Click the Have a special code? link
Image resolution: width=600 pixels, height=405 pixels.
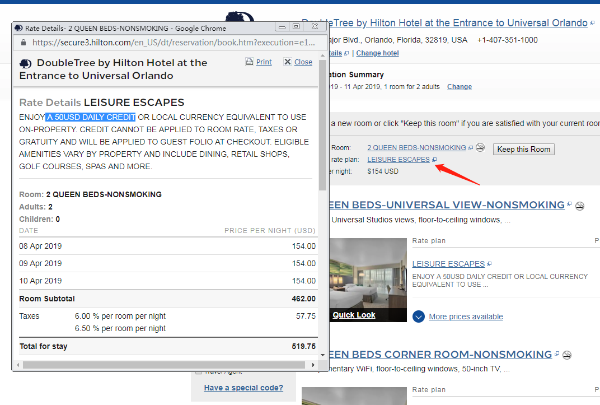click(243, 388)
